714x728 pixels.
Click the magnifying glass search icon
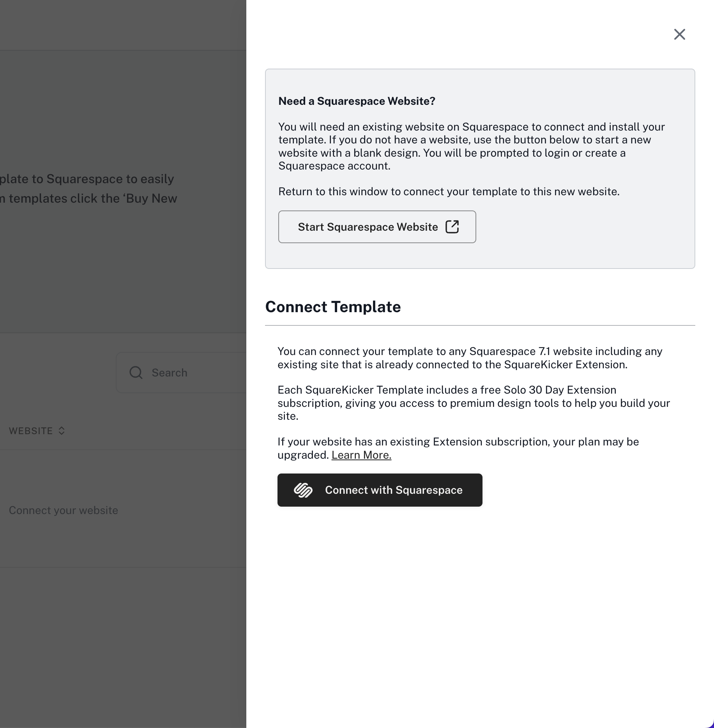coord(136,373)
